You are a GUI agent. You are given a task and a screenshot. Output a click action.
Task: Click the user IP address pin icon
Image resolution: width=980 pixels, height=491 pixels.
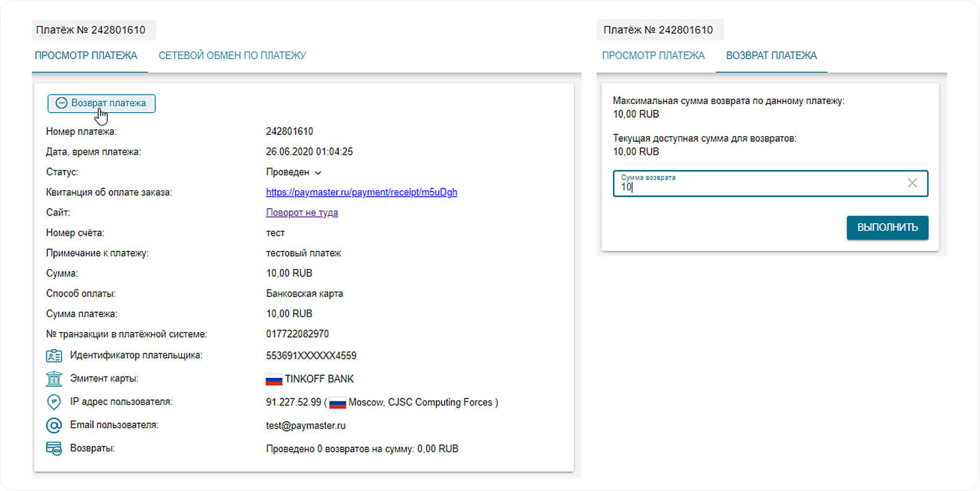54,402
